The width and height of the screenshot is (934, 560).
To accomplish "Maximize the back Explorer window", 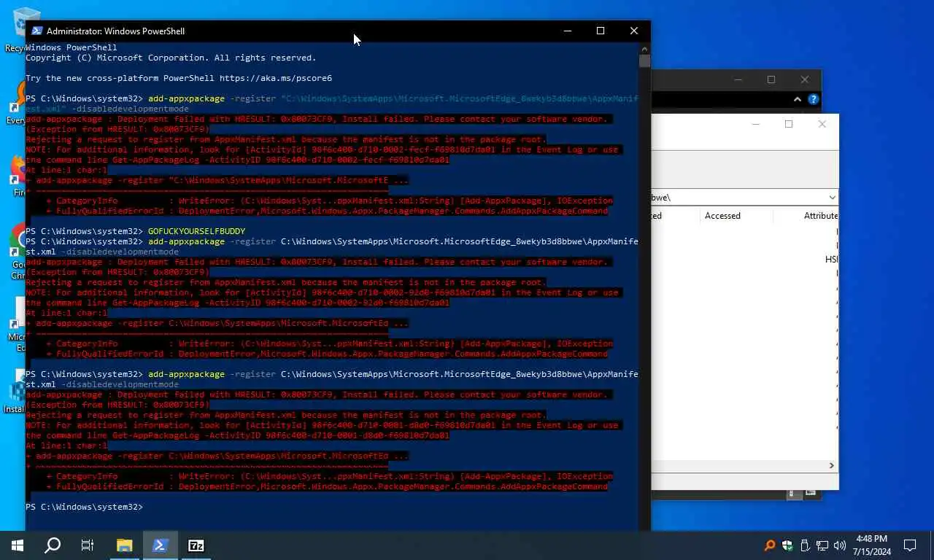I will [771, 79].
